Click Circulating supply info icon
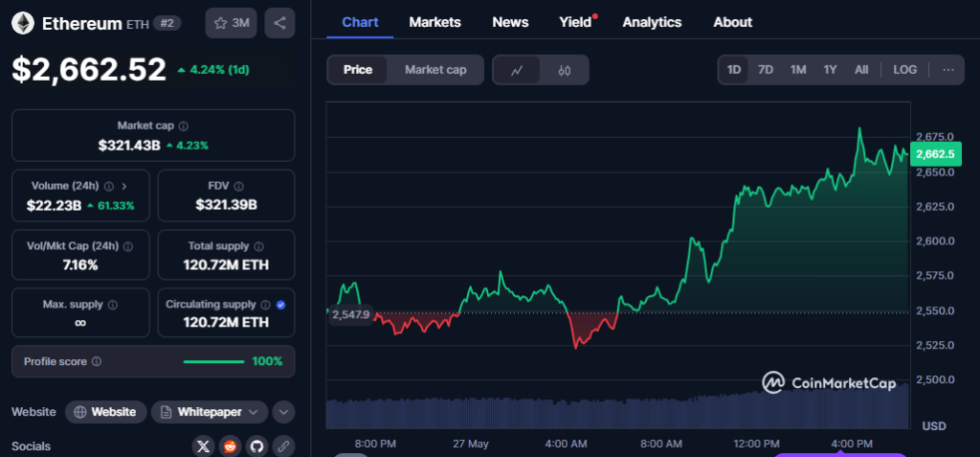980x457 pixels. (x=265, y=305)
